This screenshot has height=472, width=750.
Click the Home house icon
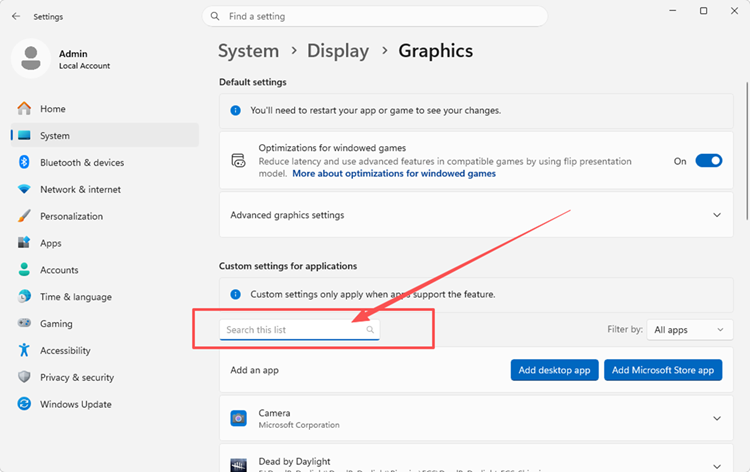(x=24, y=108)
